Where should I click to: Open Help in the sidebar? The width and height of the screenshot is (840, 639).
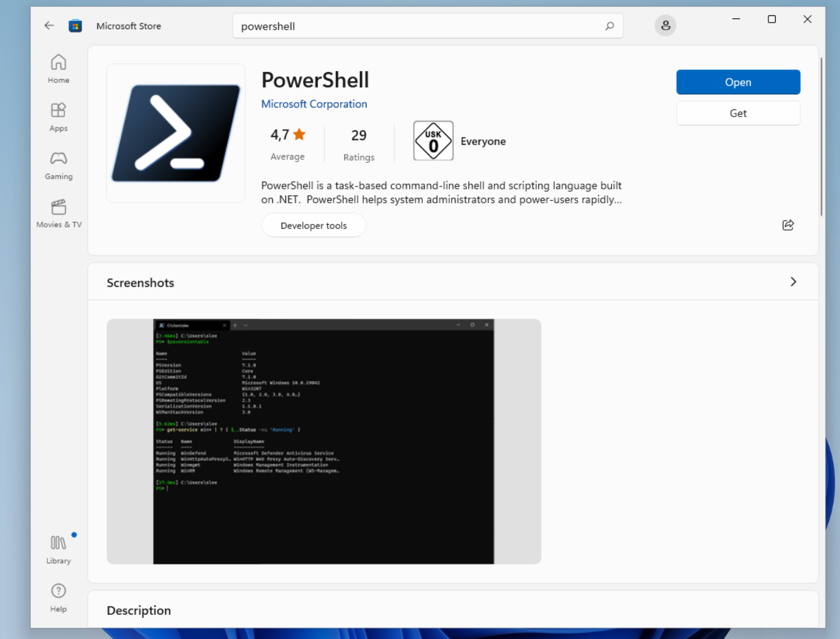pos(59,598)
